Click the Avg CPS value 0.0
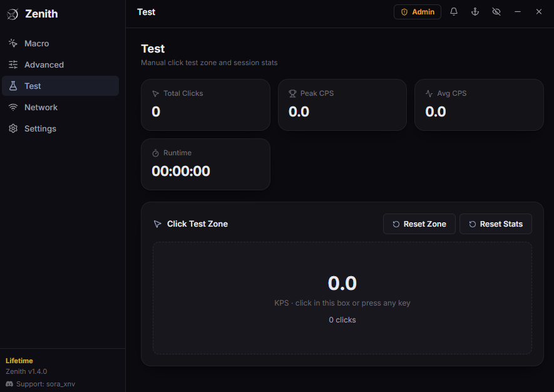The width and height of the screenshot is (554, 392). click(x=436, y=111)
